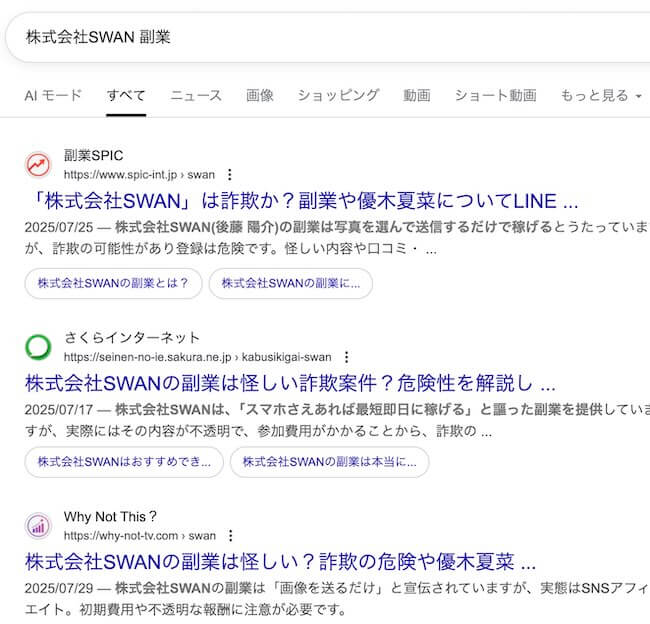The height and width of the screenshot is (624, 650).
Task: Click the snippet date 2025/07/29
Action: tap(59, 588)
